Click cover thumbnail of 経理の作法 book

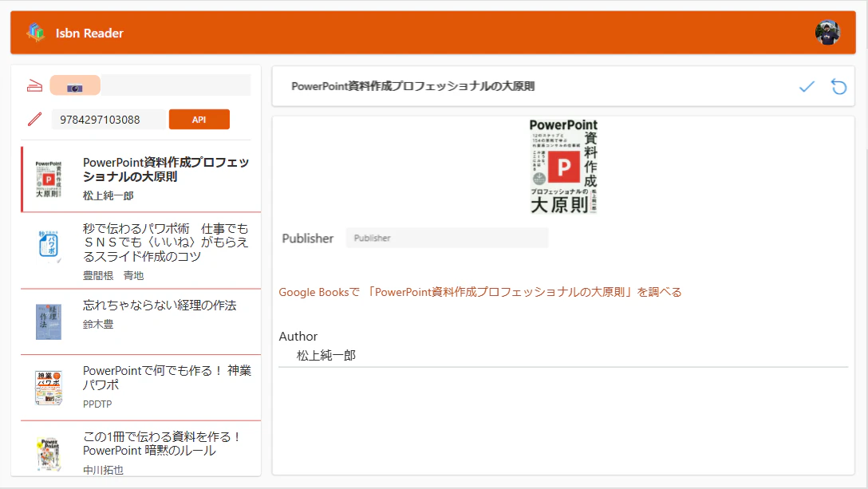pyautogui.click(x=49, y=321)
